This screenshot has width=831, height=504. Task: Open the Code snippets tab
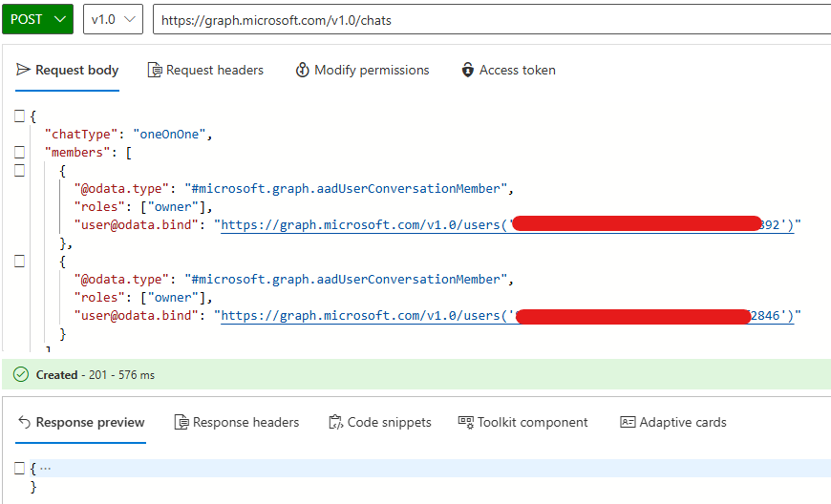pos(380,423)
